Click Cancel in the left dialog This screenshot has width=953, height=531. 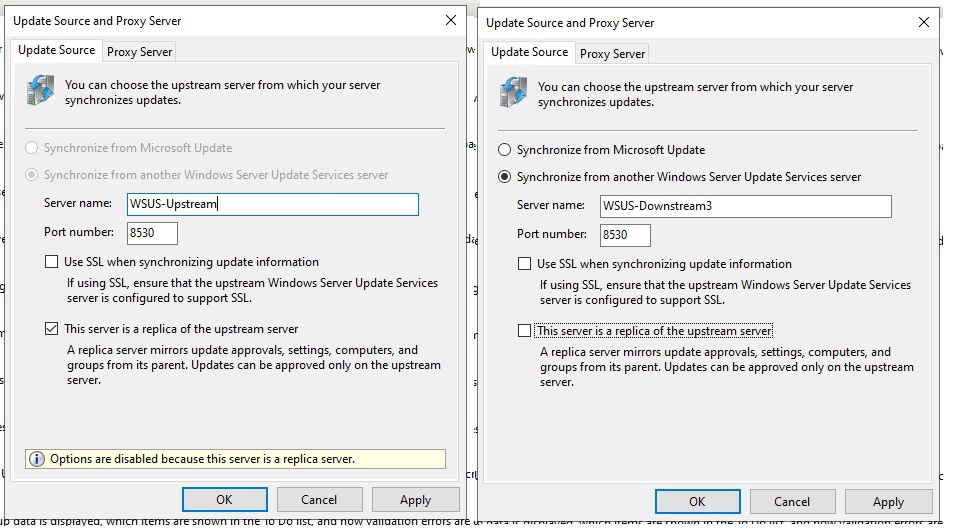(319, 499)
